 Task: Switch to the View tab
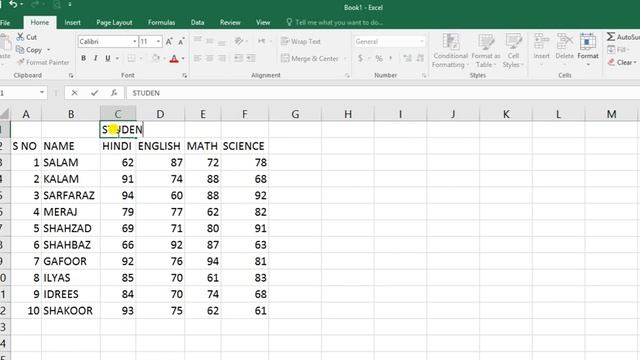click(x=263, y=22)
